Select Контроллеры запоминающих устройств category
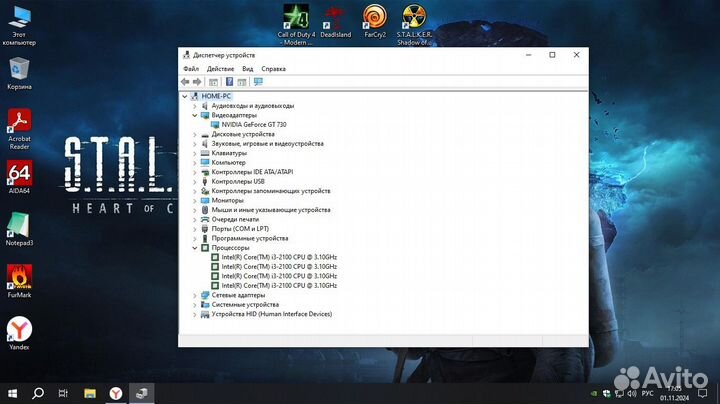The width and height of the screenshot is (720, 404). click(271, 191)
